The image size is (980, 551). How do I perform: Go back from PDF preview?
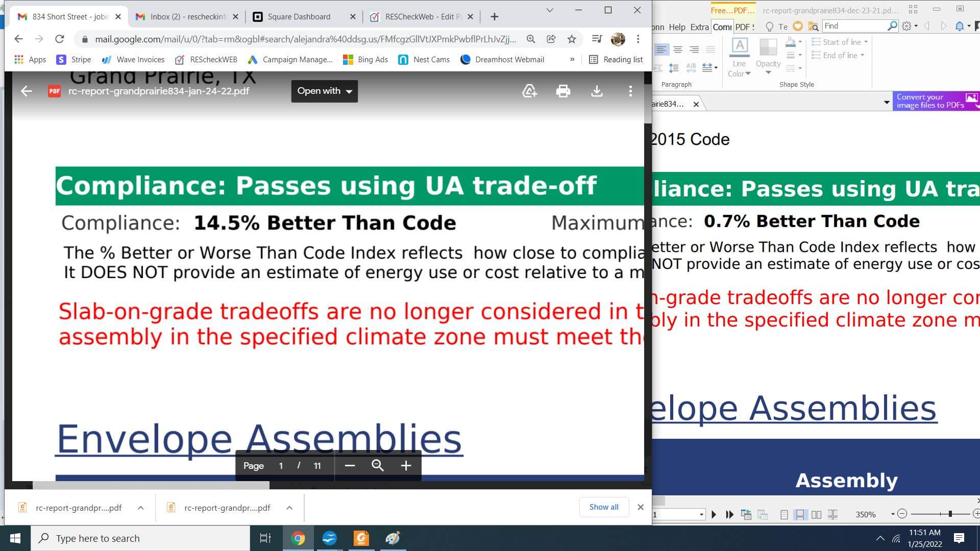point(27,91)
